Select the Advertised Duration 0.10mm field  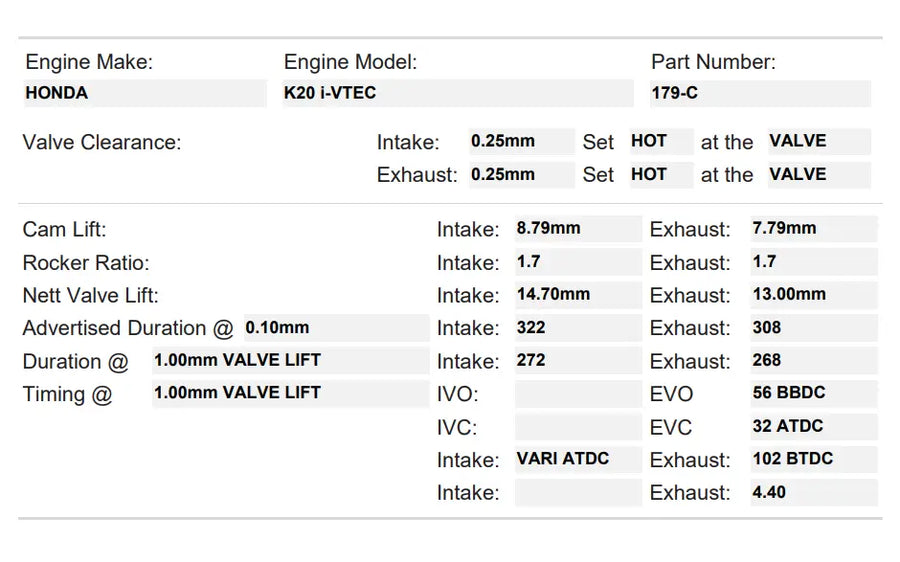pos(336,327)
